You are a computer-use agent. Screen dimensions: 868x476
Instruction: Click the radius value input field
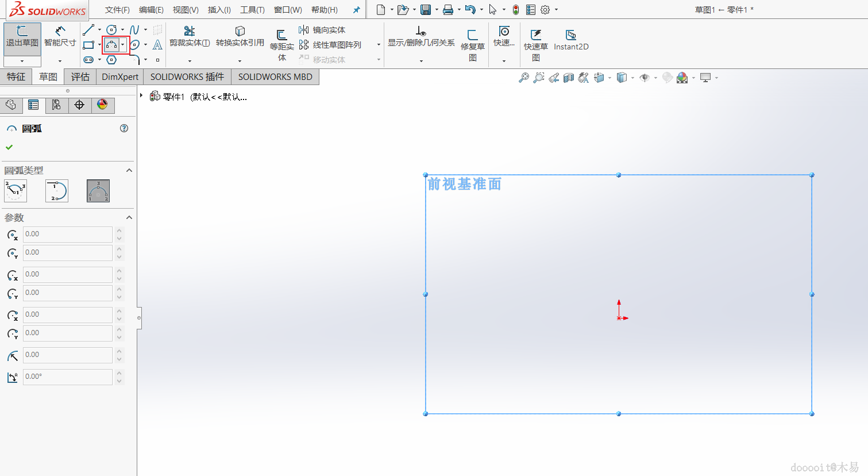coord(68,355)
